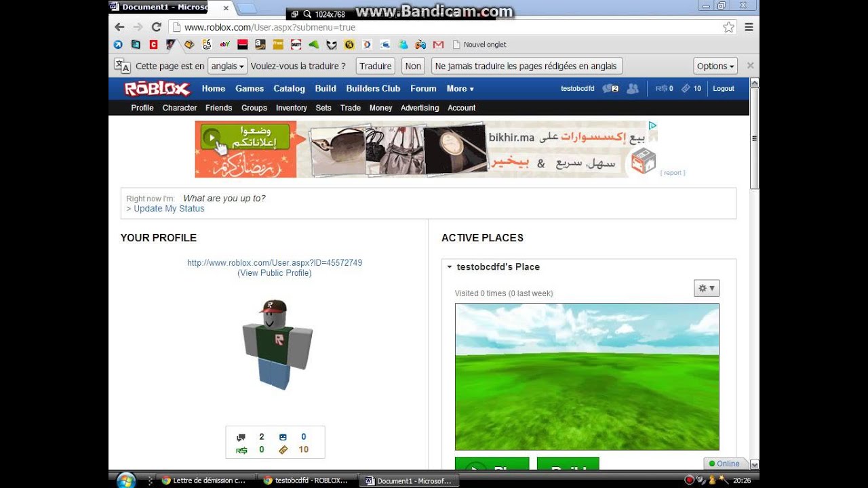Select the Advertising submenu item
The height and width of the screenshot is (488, 868).
point(420,108)
